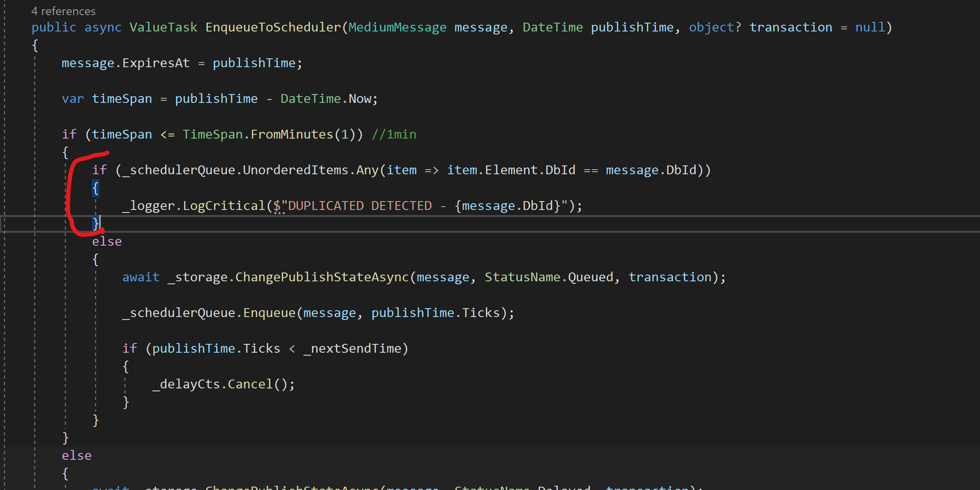Click the _schedulerQueue.Enqueue call
Viewport: 980px width, 490px height.
pyautogui.click(x=210, y=312)
